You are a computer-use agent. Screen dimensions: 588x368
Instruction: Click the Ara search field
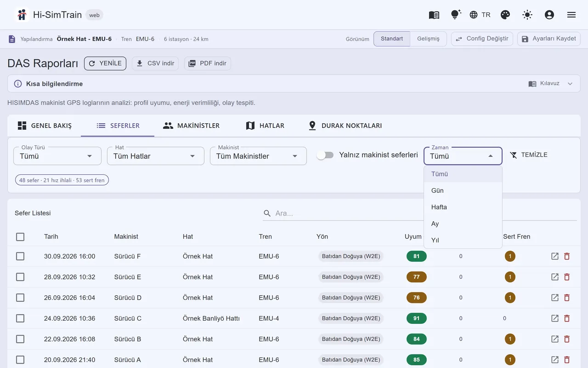coord(420,213)
